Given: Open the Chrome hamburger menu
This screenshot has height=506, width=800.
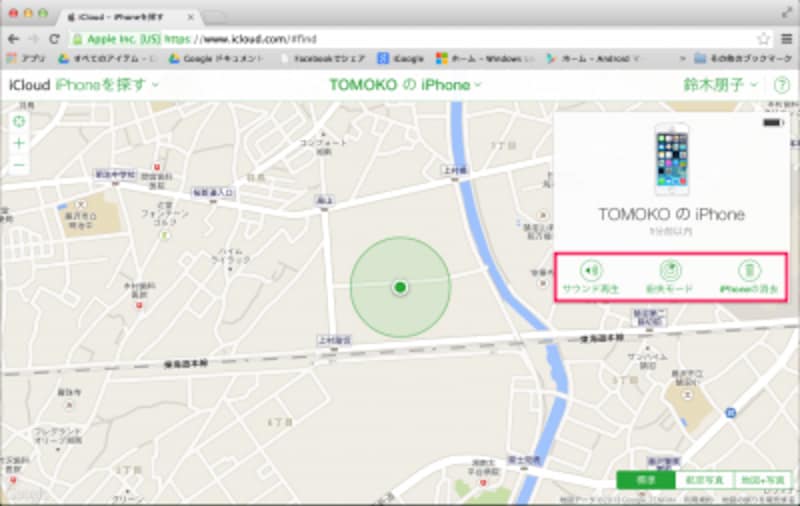Looking at the screenshot, I should 787,39.
